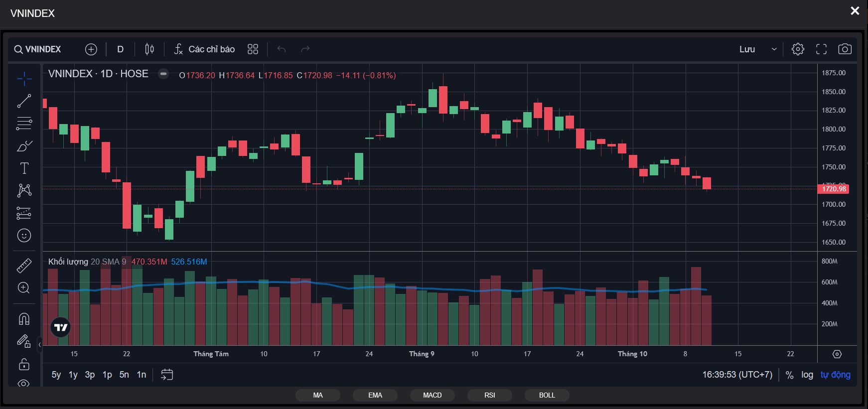Enter fullscreen chart mode
868x409 pixels.
click(x=821, y=49)
